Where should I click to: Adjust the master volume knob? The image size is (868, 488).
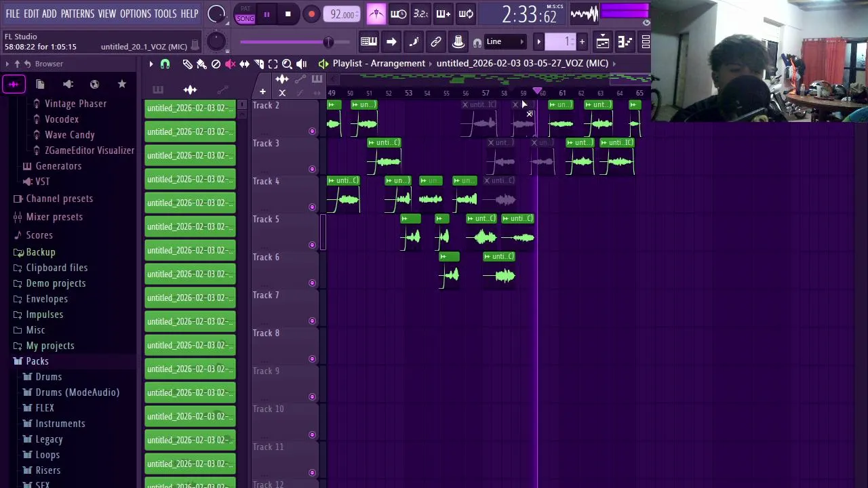click(x=216, y=14)
